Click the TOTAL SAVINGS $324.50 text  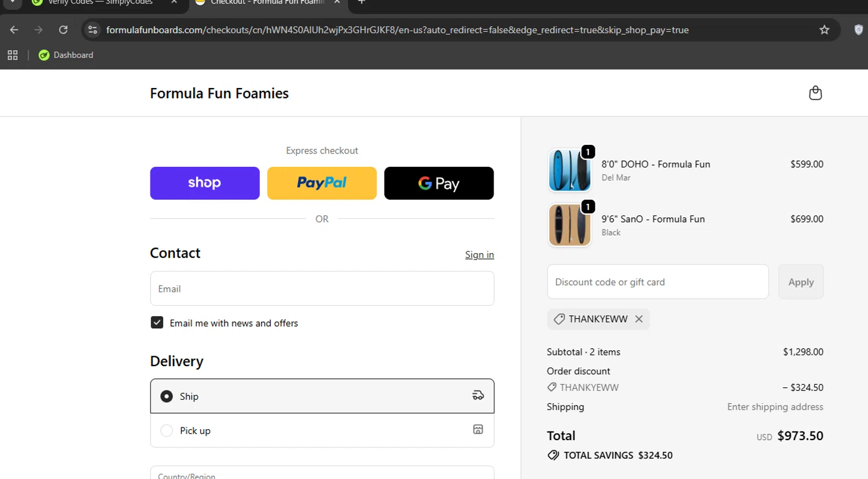pos(617,455)
